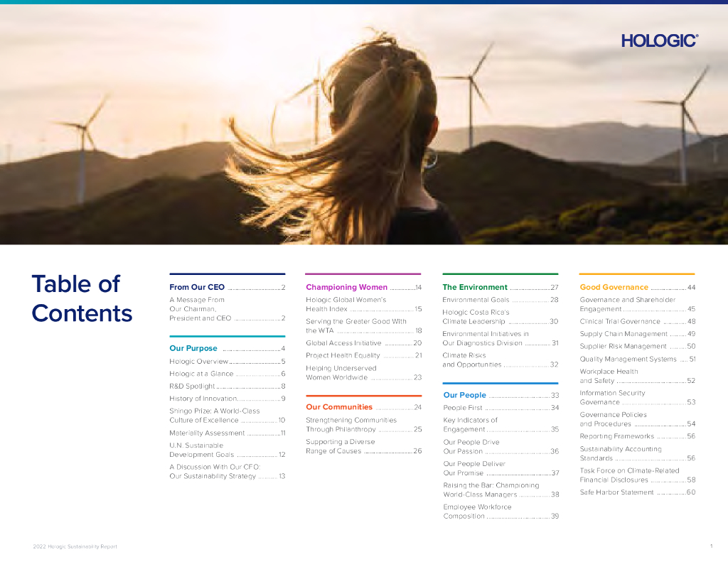
Task: Jump to Environmental Goals entry
Action: [x=500, y=300]
